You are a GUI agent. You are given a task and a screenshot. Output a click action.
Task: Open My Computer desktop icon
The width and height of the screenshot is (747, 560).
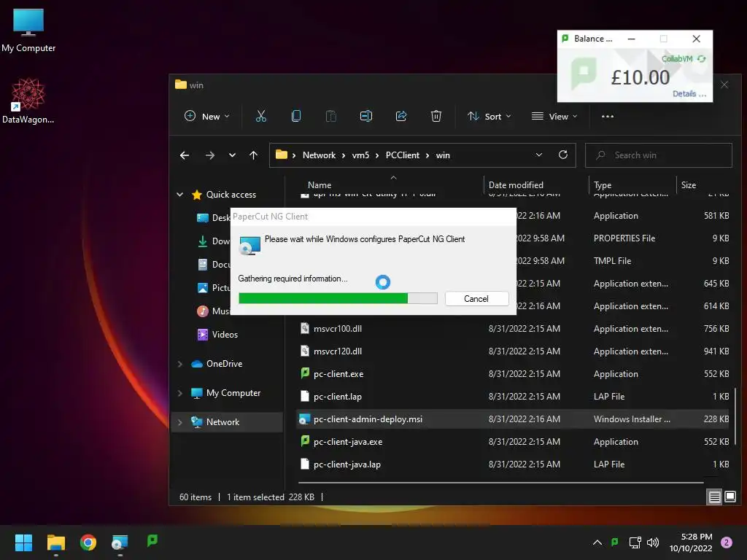point(28,31)
